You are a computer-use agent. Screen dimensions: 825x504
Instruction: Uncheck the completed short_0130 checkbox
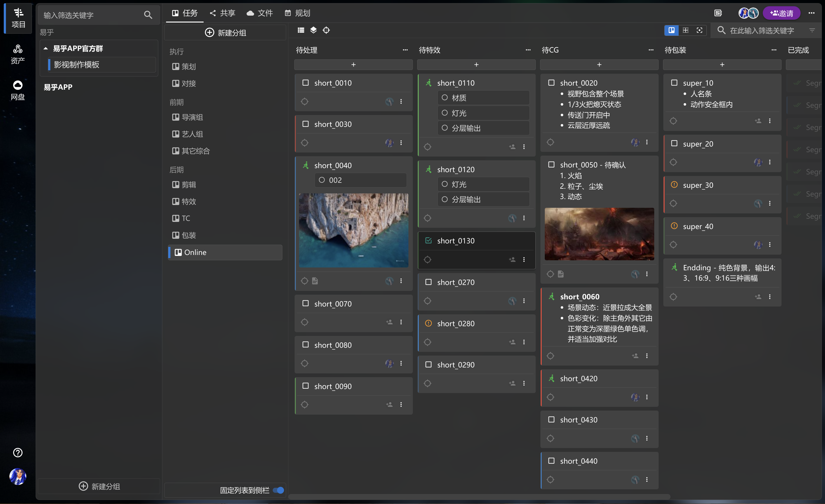pyautogui.click(x=428, y=241)
